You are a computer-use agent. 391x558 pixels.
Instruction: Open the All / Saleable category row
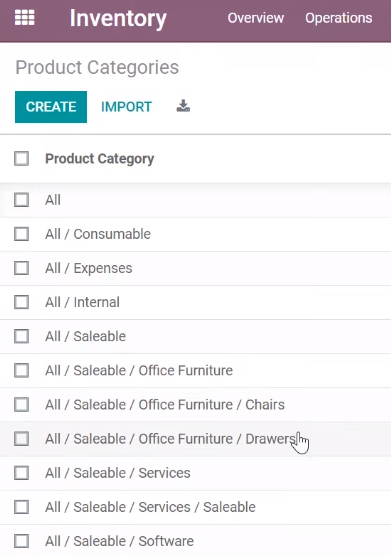(x=195, y=336)
